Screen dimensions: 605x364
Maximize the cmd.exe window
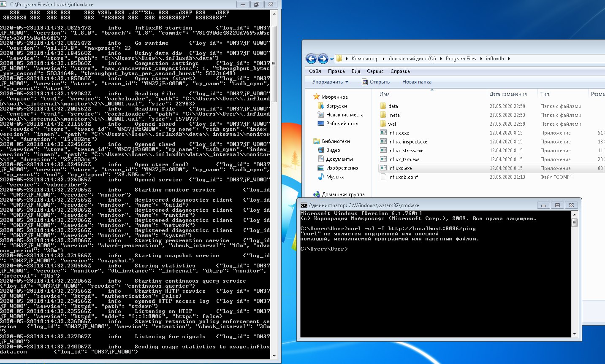(557, 205)
